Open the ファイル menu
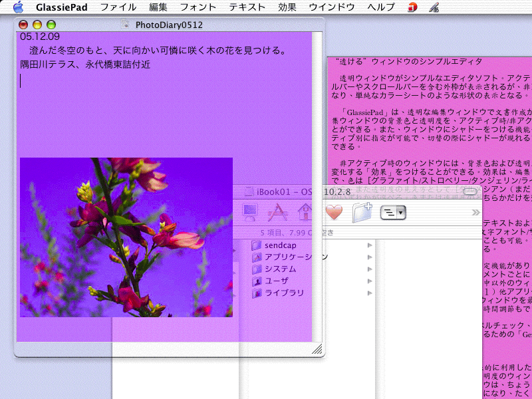 click(x=118, y=7)
